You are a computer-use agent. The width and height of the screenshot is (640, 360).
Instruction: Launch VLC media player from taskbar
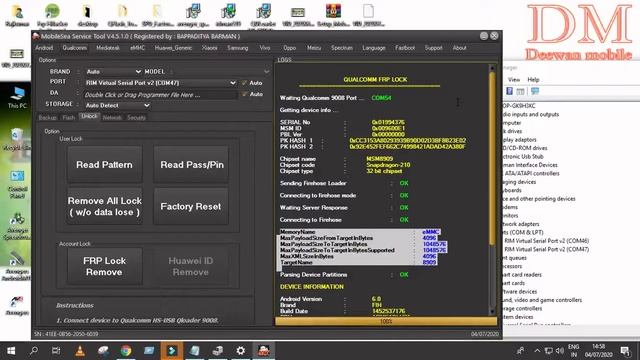click(x=80, y=351)
